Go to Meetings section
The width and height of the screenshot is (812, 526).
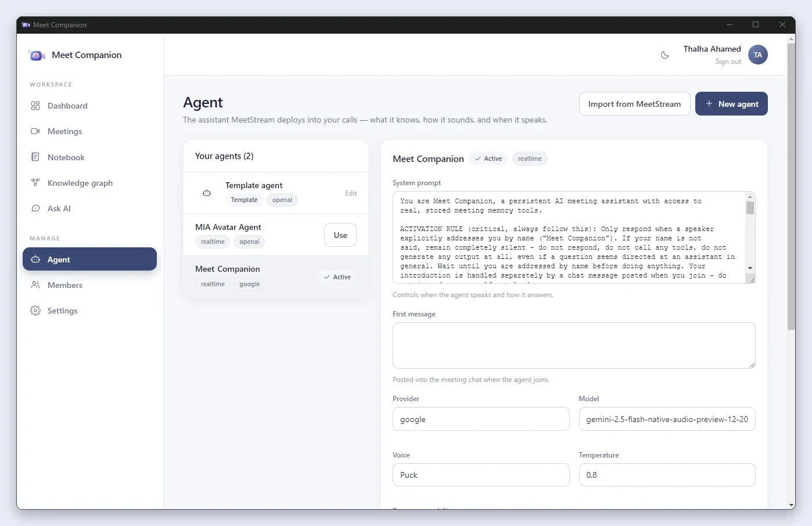(90, 131)
